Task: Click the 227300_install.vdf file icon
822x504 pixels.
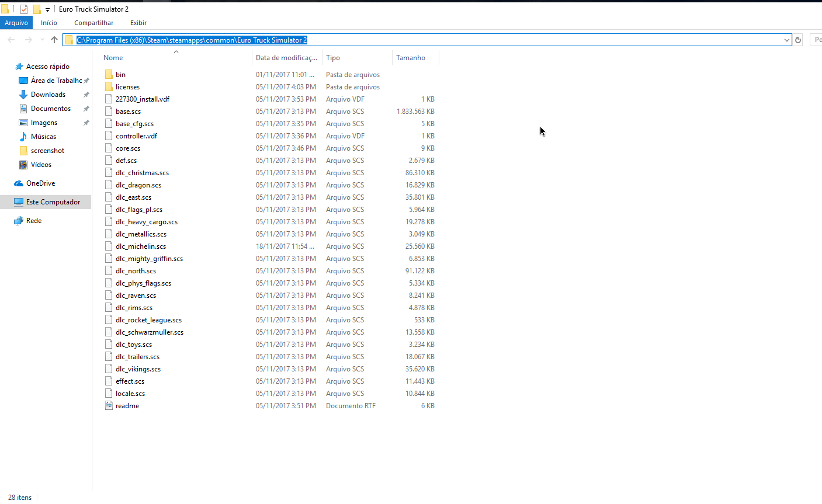Action: coord(109,99)
